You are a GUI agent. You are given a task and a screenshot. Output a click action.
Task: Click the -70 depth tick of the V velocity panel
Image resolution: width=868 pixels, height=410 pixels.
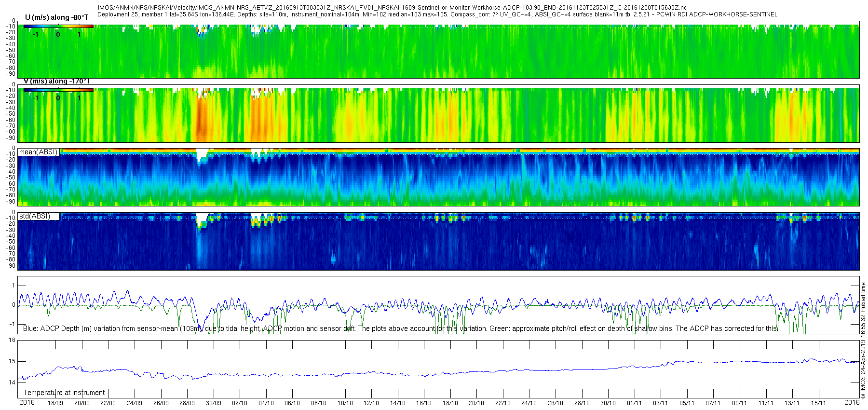(11, 126)
